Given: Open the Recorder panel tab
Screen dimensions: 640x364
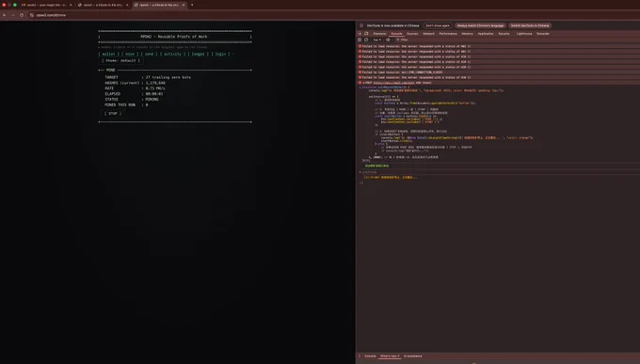Looking at the screenshot, I should [543, 34].
